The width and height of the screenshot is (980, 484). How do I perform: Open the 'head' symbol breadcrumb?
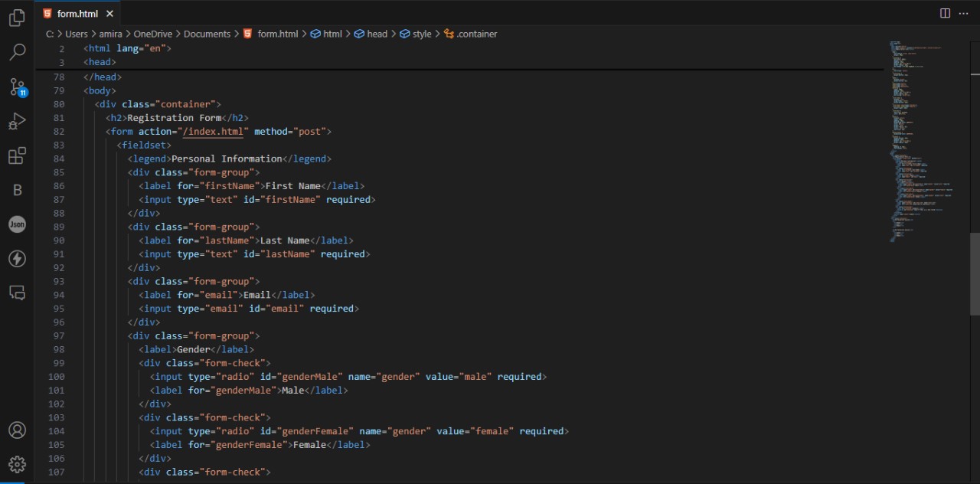tap(371, 34)
